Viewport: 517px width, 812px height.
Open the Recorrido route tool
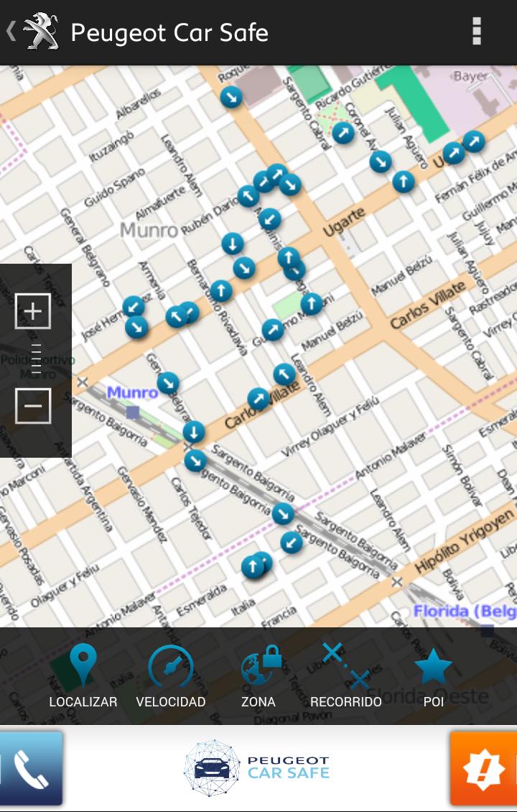345,676
